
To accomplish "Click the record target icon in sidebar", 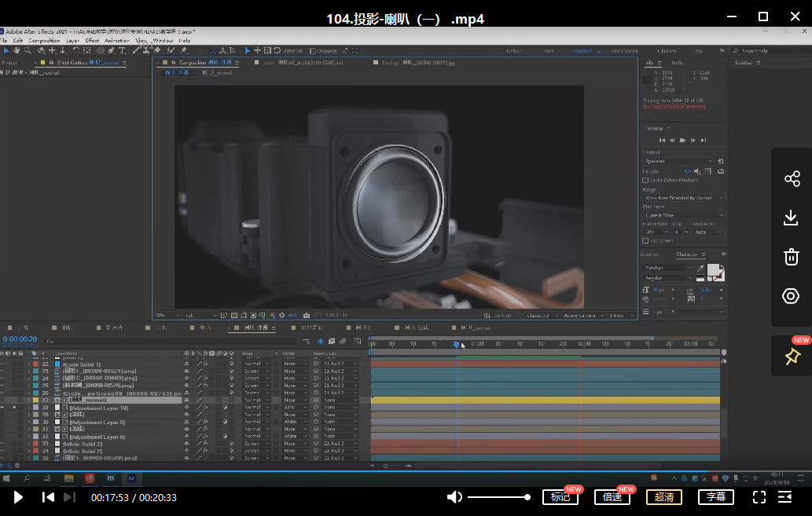I will [791, 296].
